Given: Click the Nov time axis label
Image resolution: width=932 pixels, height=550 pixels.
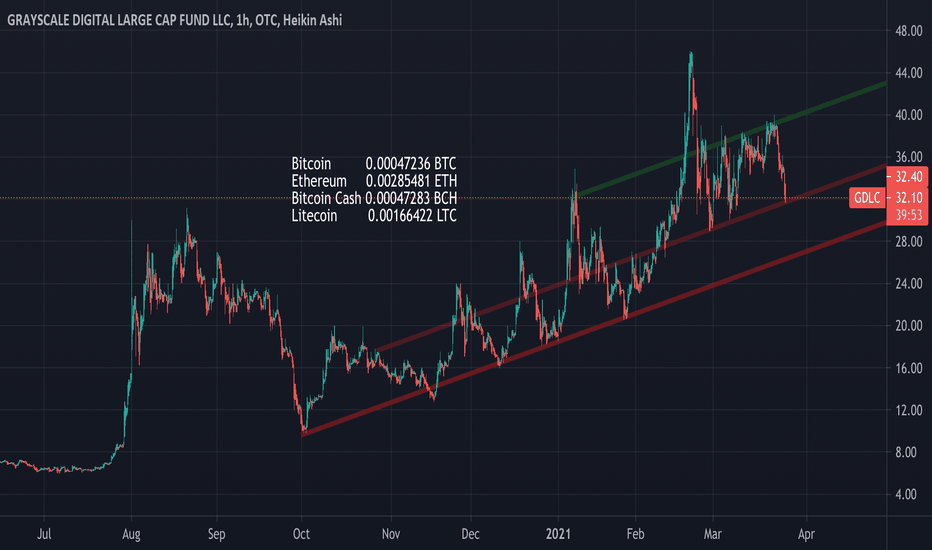Looking at the screenshot, I should [391, 534].
